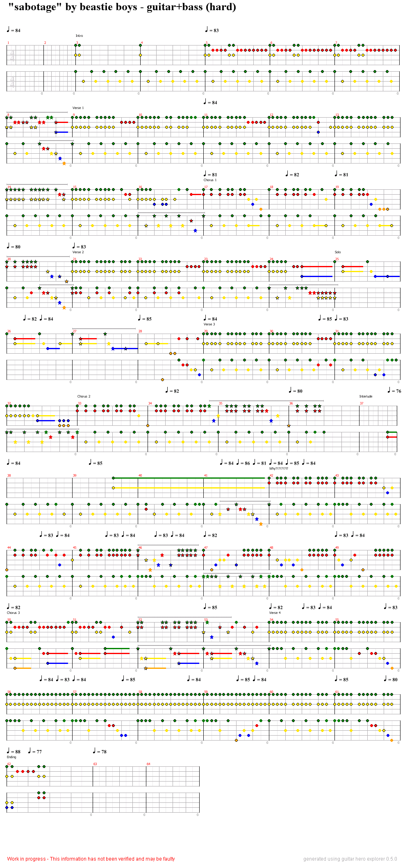This screenshot has height=868, width=405.
Task: Click measure number 2
Action: point(45,43)
